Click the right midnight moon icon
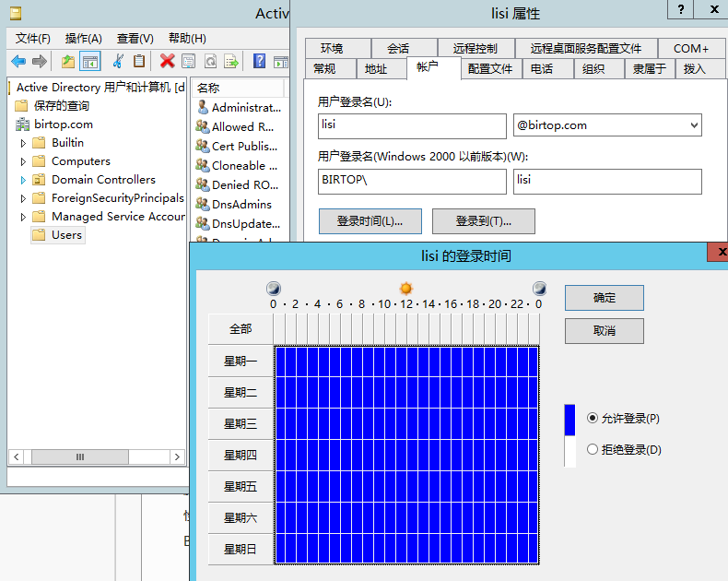Screen dimensions: 728x581 pos(539,289)
